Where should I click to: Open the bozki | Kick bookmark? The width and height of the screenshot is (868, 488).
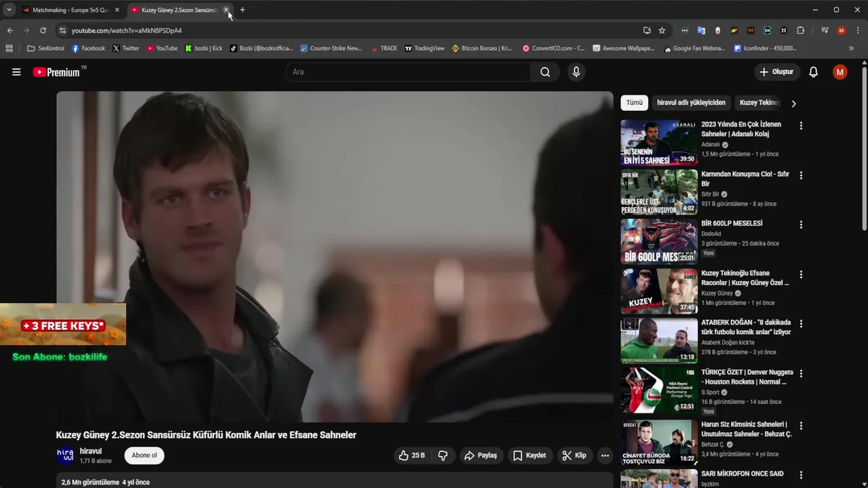pyautogui.click(x=203, y=48)
